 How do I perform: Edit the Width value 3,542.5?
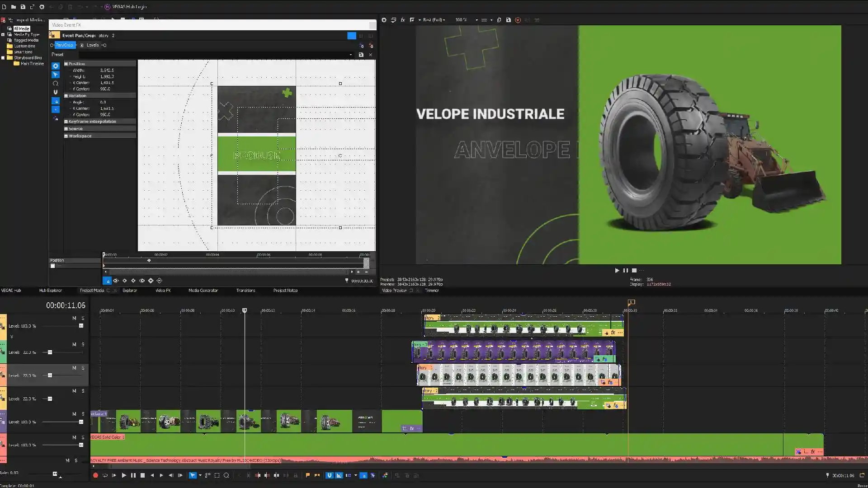(107, 70)
